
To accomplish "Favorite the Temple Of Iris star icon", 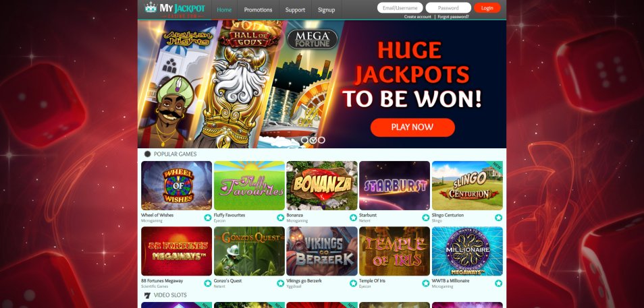I will coord(425,283).
